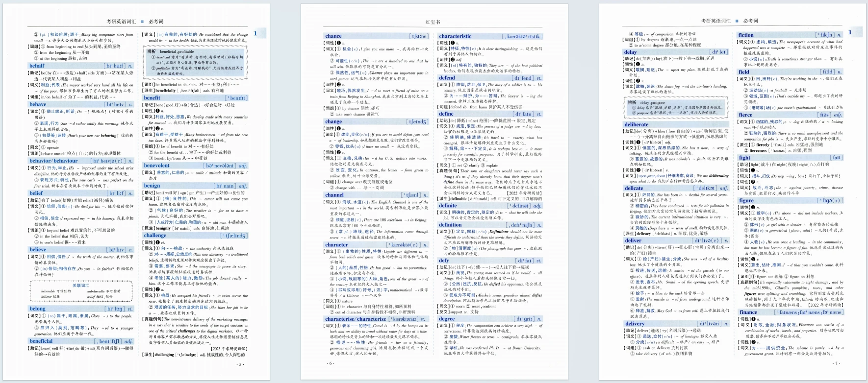
Task: Click the derived word 'challenging'
Action: pyautogui.click(x=164, y=355)
